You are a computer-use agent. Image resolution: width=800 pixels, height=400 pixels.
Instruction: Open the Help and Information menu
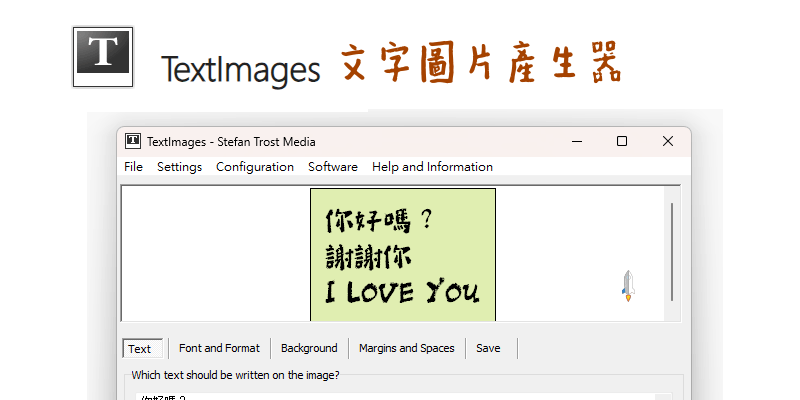[432, 167]
